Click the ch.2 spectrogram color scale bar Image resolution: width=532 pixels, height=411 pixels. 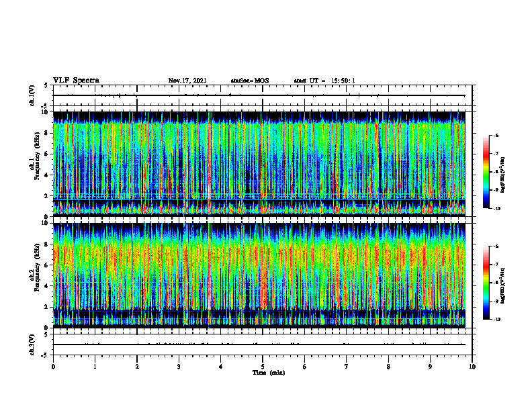(x=486, y=283)
